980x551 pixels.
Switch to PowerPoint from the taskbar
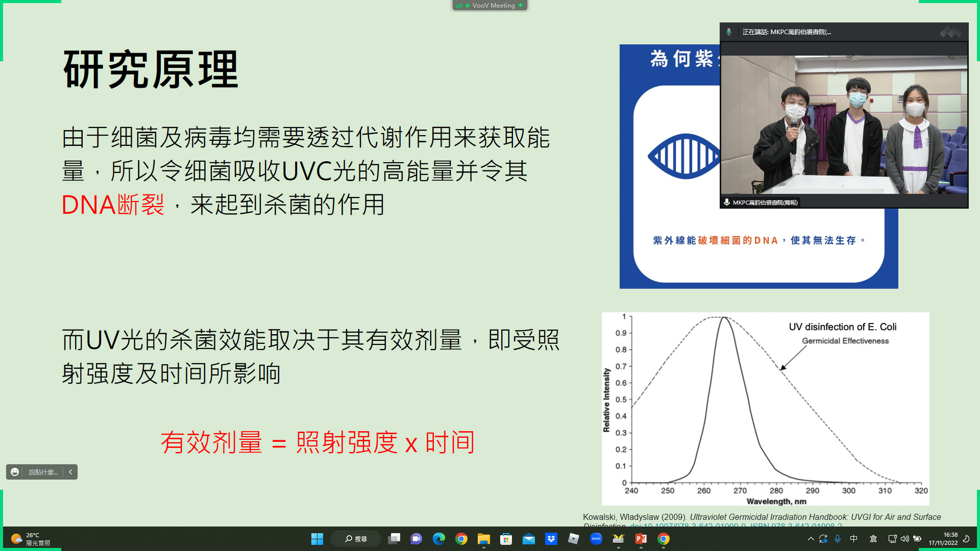(x=641, y=539)
